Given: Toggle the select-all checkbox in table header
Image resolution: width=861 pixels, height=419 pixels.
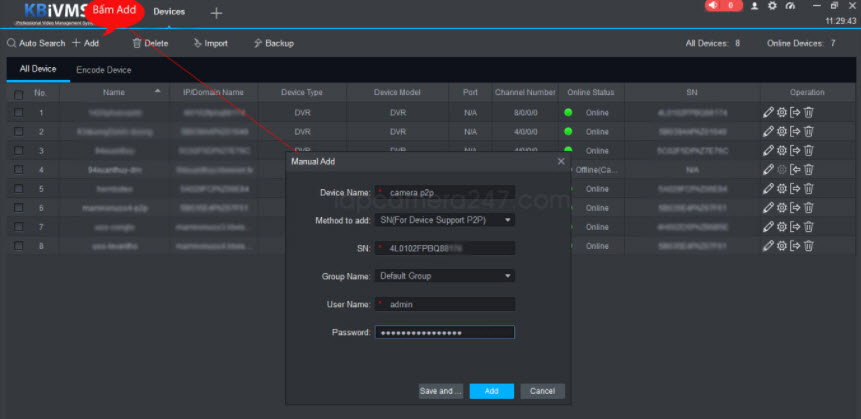Looking at the screenshot, I should (18, 94).
